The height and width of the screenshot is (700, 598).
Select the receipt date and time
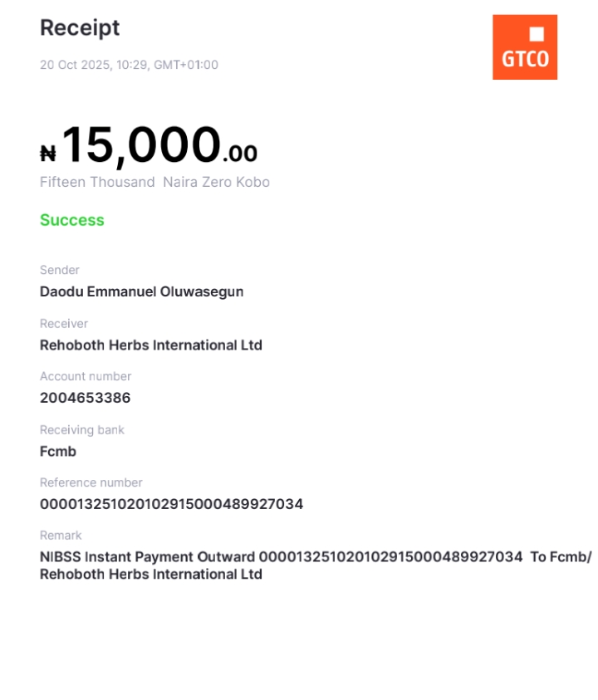pos(129,65)
